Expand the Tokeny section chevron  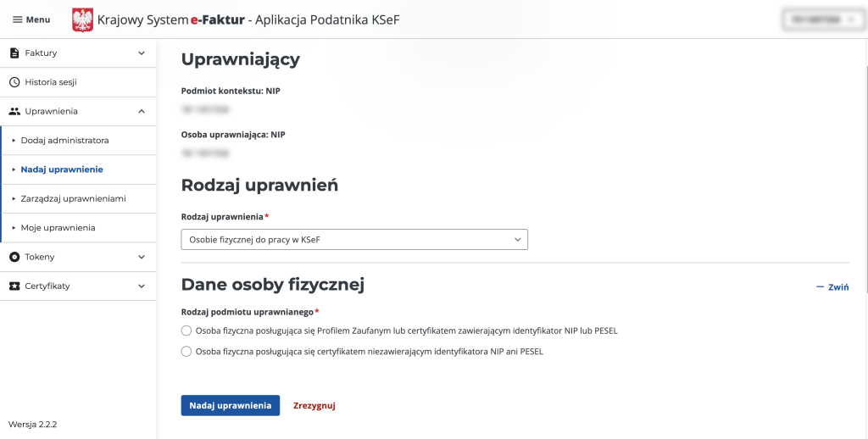coord(142,257)
